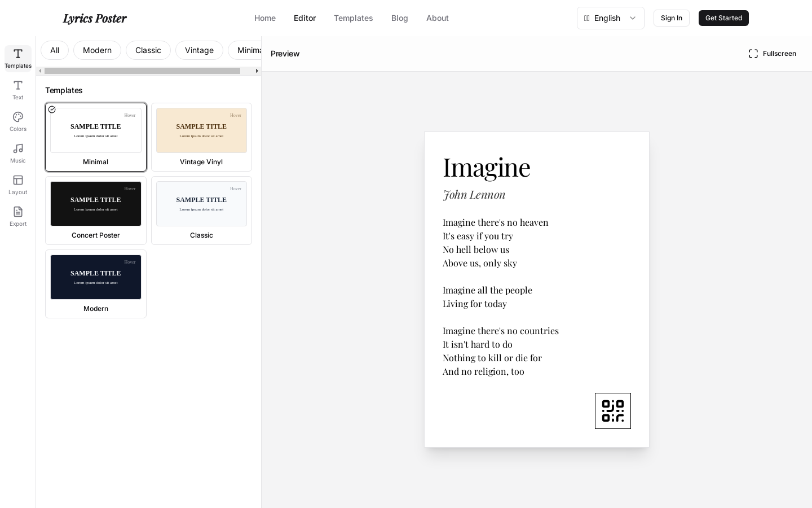
Task: Click the lyric "Nothing to kill or die for"
Action: pos(492,358)
